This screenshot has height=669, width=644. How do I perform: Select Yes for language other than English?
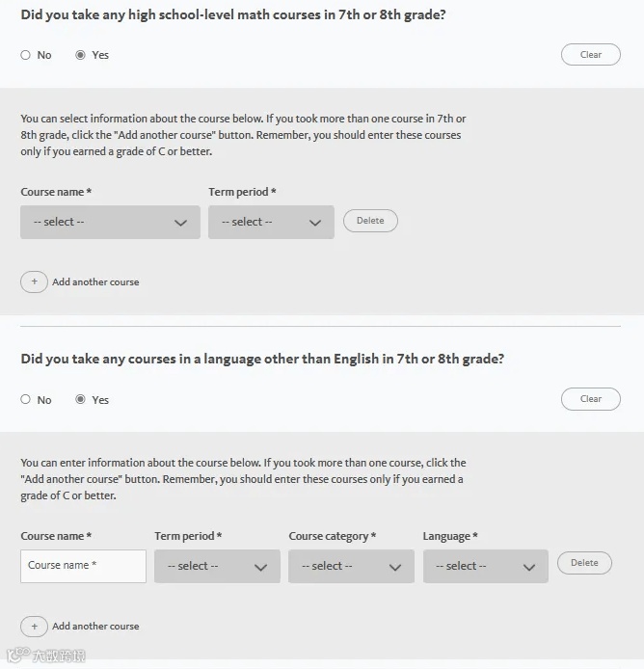tap(81, 400)
